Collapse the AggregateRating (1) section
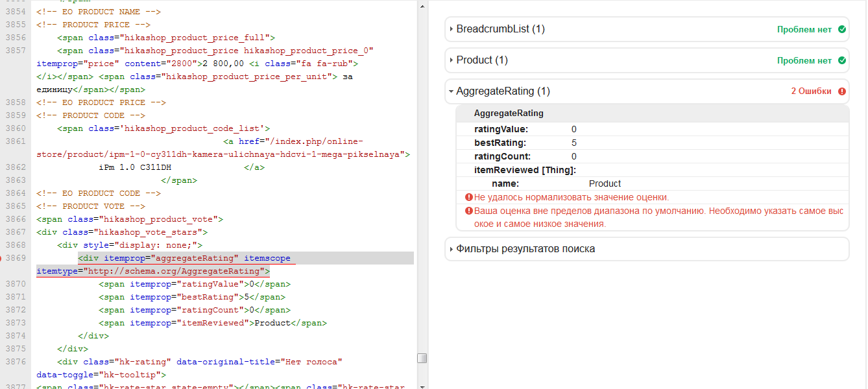Image resolution: width=868 pixels, height=389 pixels. (451, 91)
